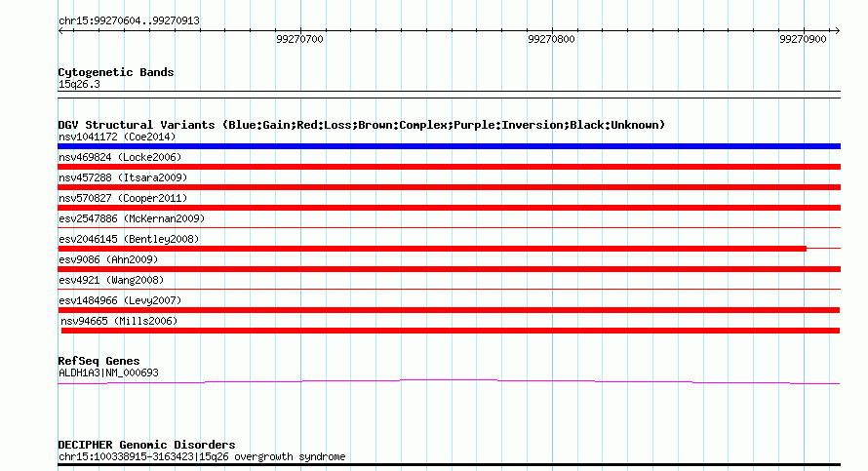Select the thin red line of esv2547886
Screen dimensions: 868x471
click(x=449, y=227)
